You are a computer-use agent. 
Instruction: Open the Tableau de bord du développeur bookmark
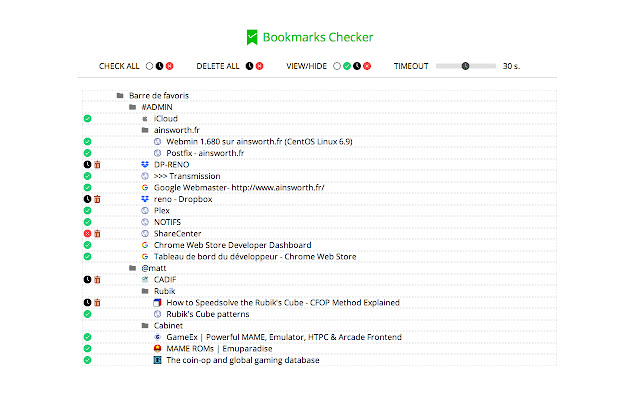(x=255, y=257)
